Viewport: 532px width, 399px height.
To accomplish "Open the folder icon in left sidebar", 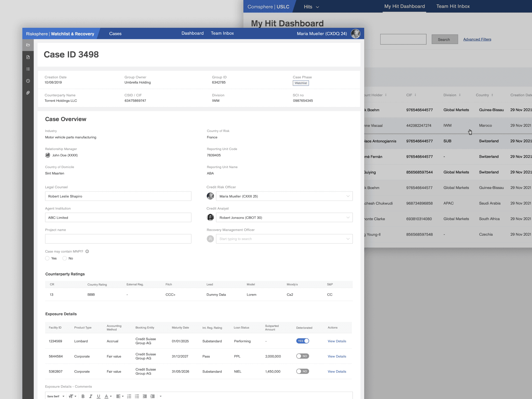I will [28, 45].
